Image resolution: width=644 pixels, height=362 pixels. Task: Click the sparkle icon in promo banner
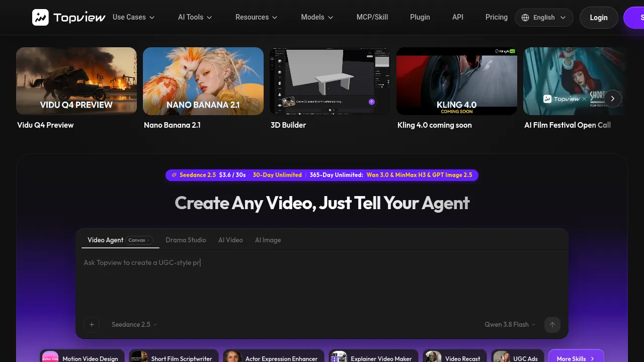(x=174, y=175)
